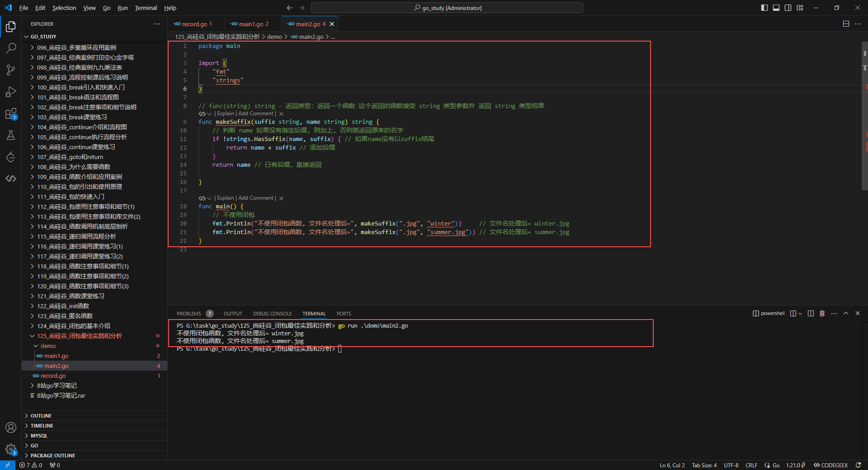
Task: Open the Manage settings gear
Action: (11, 449)
